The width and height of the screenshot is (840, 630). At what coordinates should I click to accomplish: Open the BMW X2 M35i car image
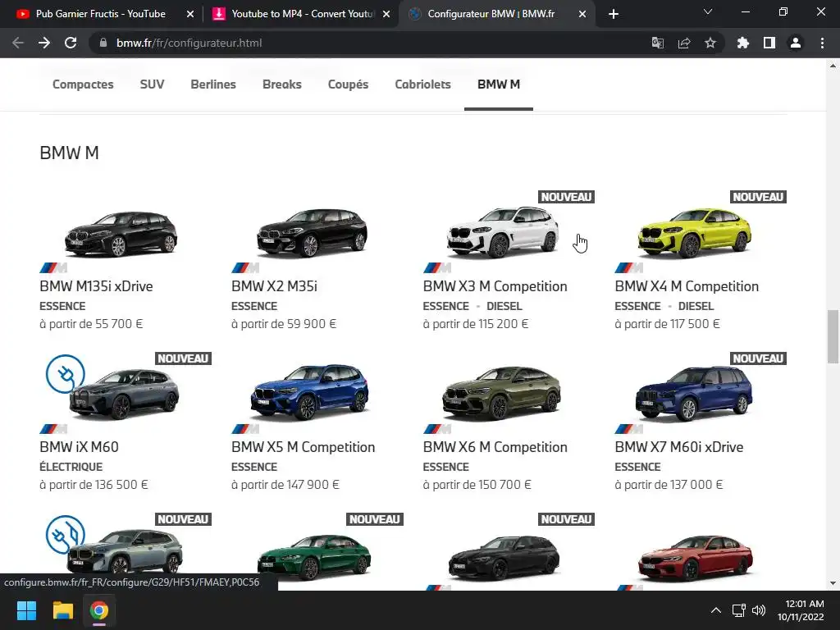tap(313, 234)
